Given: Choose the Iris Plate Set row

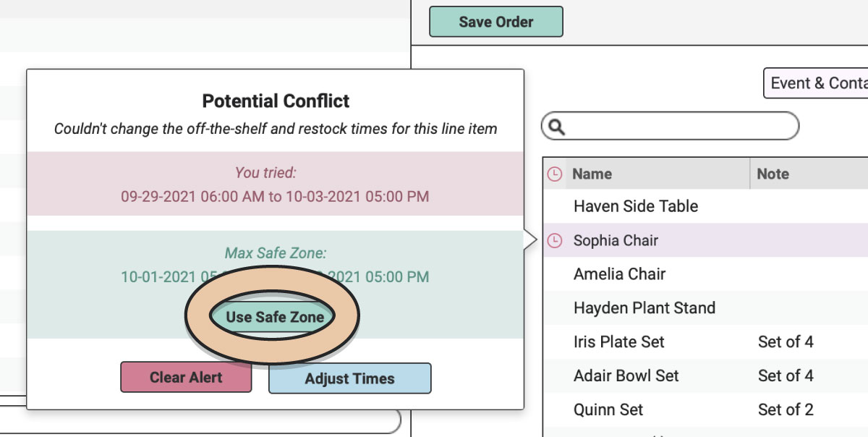Looking at the screenshot, I should tap(705, 341).
